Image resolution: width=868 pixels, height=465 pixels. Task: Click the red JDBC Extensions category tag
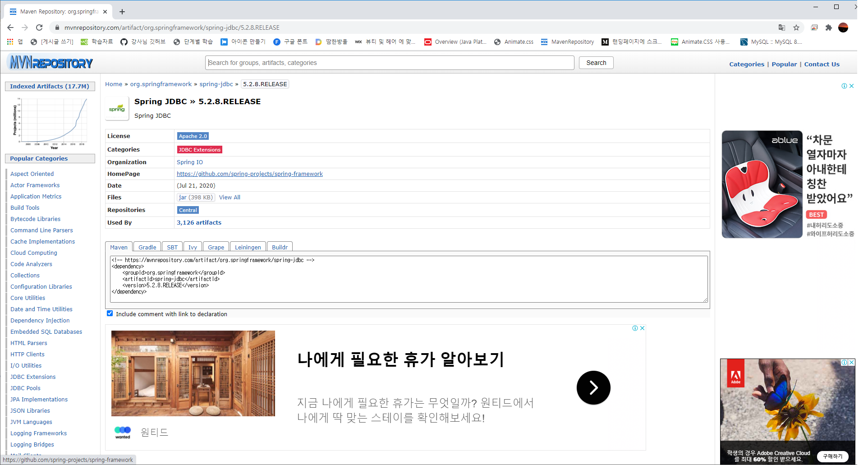(200, 150)
